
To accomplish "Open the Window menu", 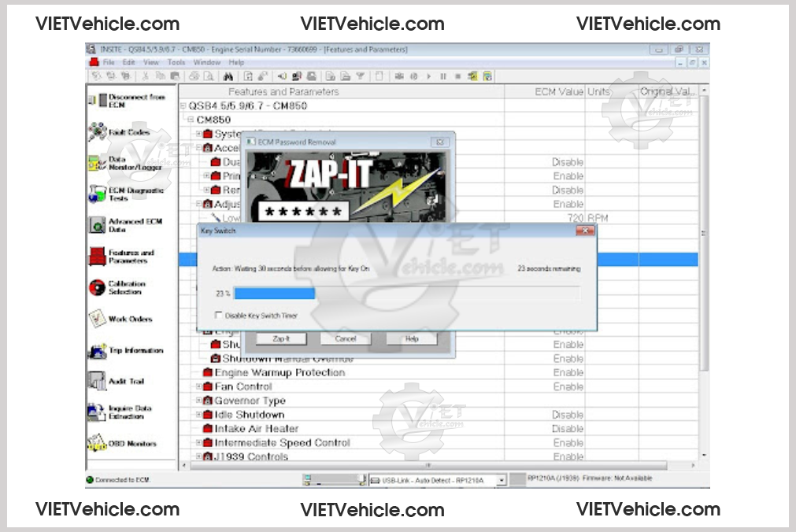I will (206, 62).
